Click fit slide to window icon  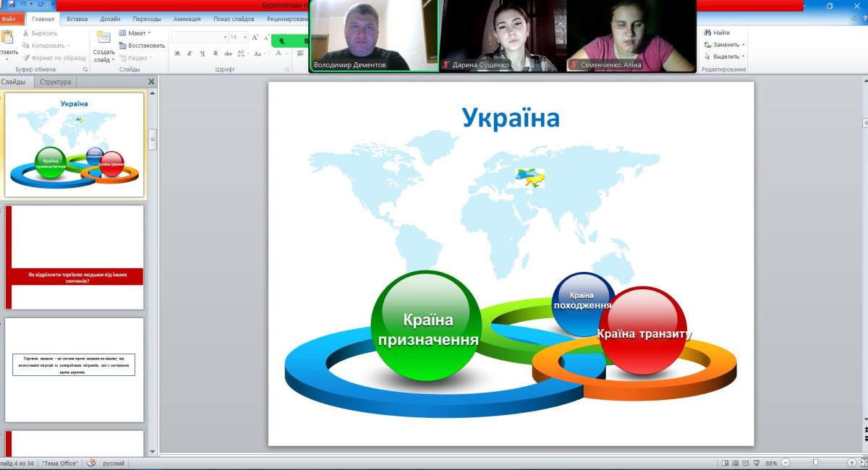pos(862,463)
